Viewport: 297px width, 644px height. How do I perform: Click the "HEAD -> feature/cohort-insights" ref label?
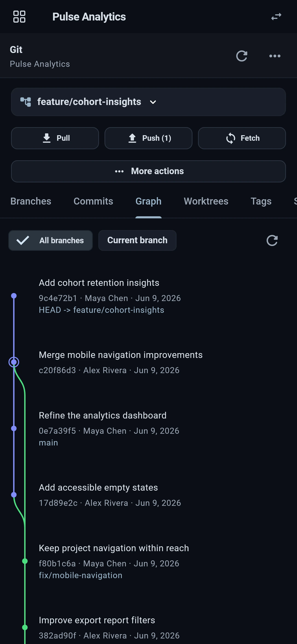pyautogui.click(x=102, y=310)
